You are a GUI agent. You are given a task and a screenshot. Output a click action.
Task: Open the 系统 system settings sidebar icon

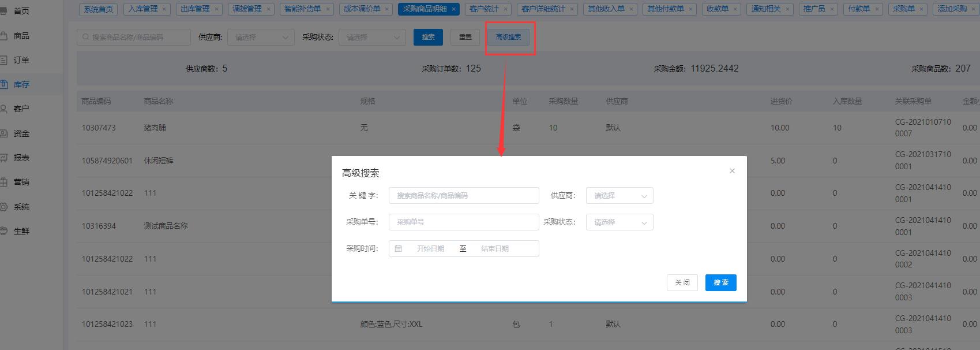3,207
